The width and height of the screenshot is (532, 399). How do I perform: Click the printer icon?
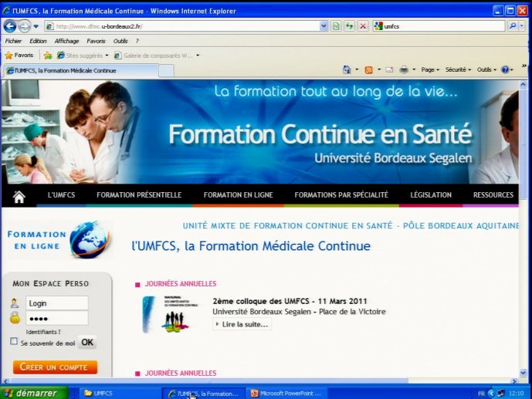[404, 69]
